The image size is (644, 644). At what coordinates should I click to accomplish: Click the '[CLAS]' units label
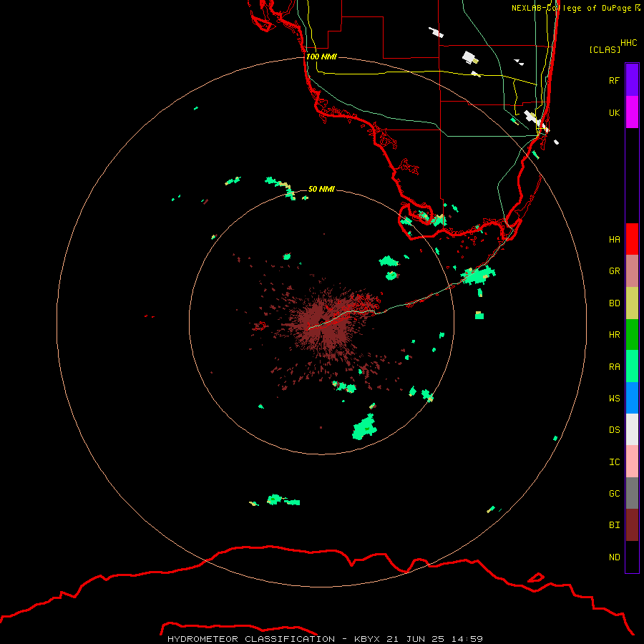pyautogui.click(x=605, y=49)
